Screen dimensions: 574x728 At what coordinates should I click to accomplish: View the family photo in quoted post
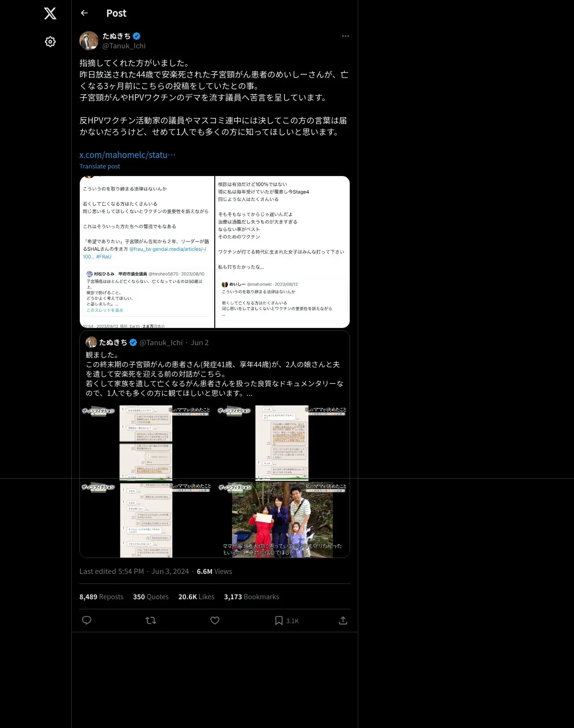coord(283,520)
